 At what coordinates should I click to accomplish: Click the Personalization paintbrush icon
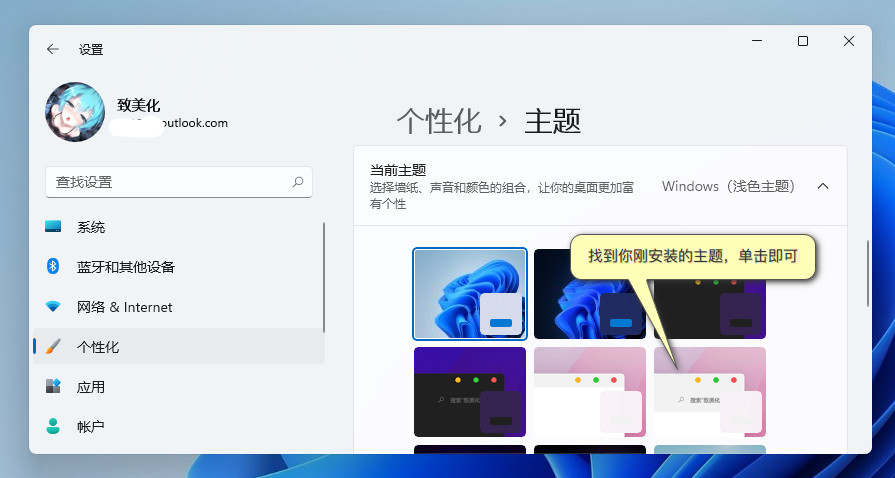click(x=53, y=347)
